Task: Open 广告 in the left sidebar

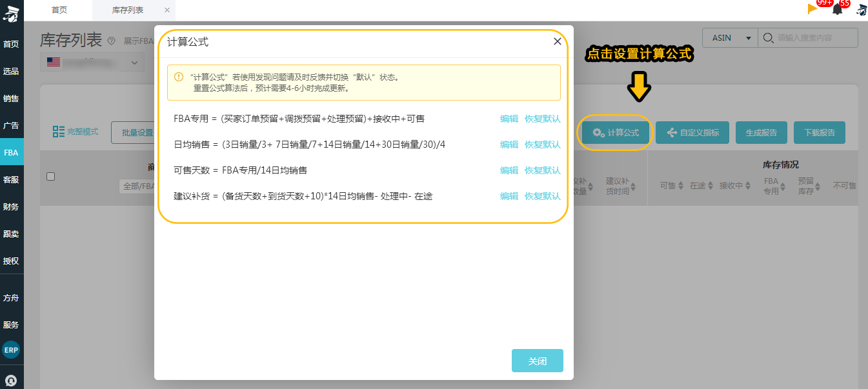Action: (x=12, y=126)
